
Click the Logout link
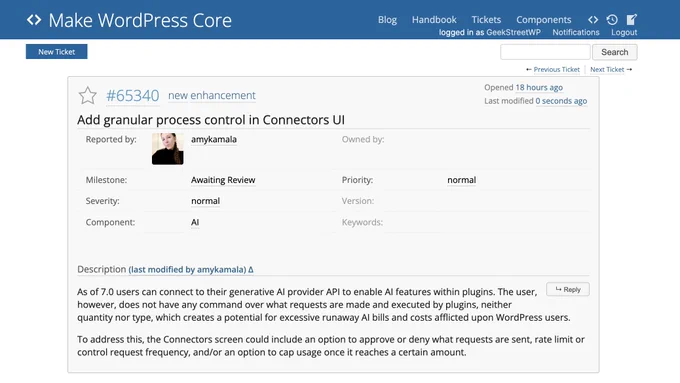pos(624,32)
